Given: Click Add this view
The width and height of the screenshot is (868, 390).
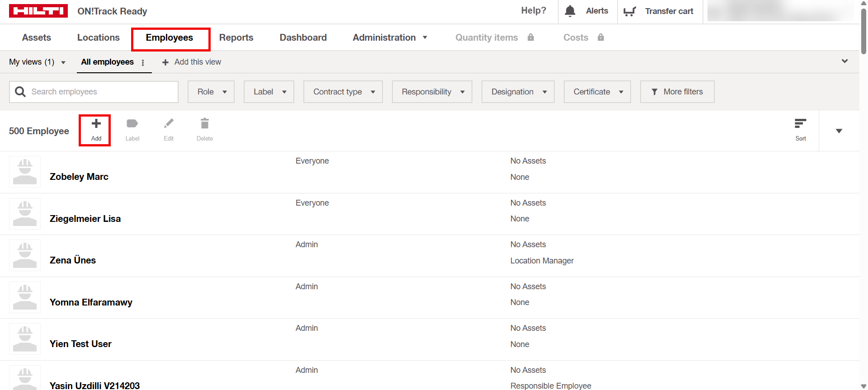Looking at the screenshot, I should 192,62.
